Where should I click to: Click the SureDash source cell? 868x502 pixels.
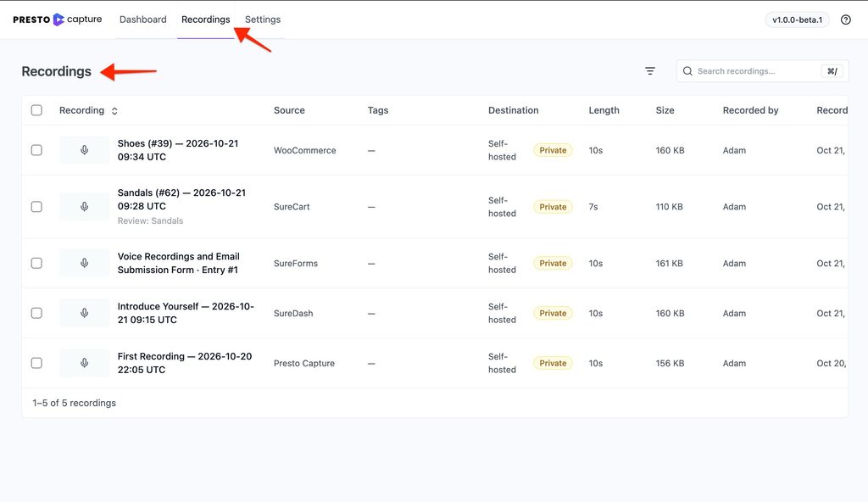[293, 313]
